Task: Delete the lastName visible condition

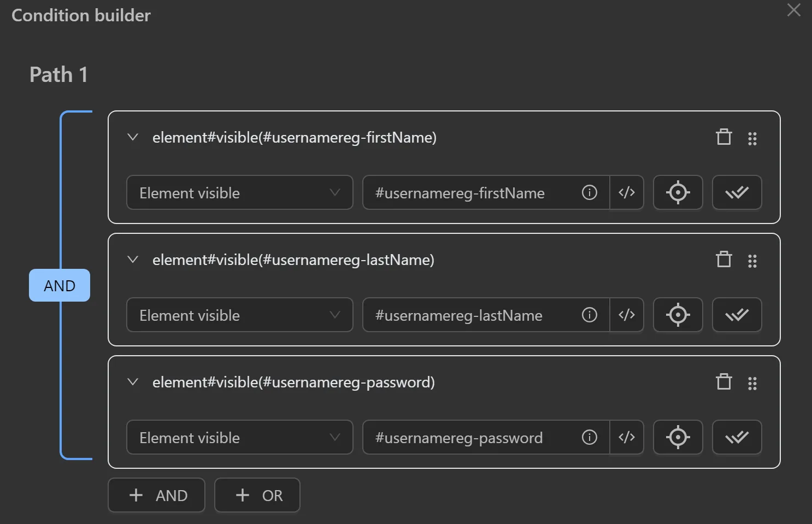Action: click(723, 260)
